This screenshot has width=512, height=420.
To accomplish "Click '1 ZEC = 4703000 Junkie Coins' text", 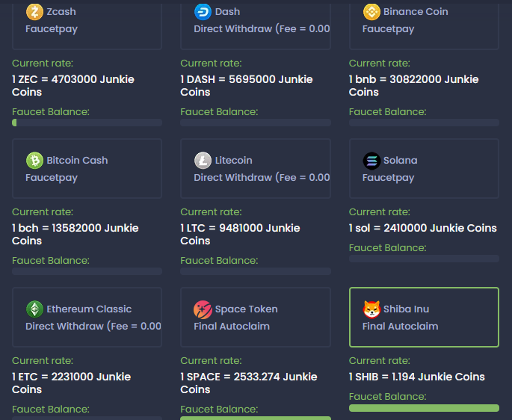I will [73, 85].
